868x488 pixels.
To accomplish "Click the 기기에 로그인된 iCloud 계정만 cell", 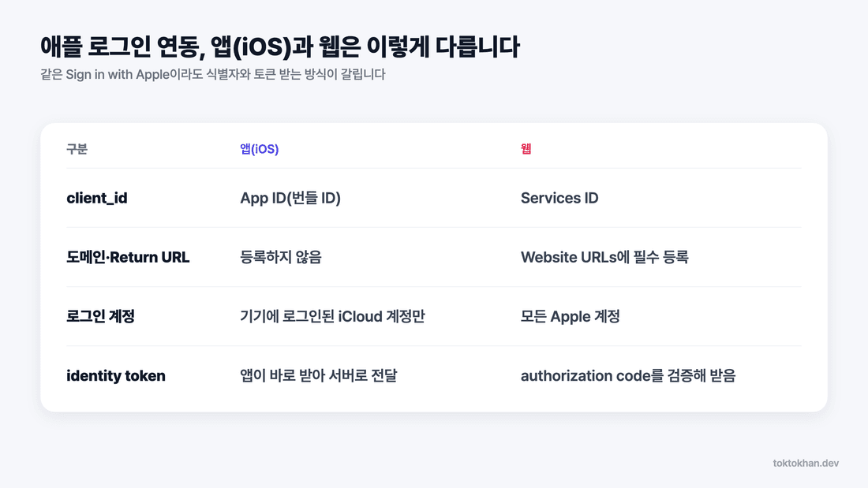I will pos(332,316).
